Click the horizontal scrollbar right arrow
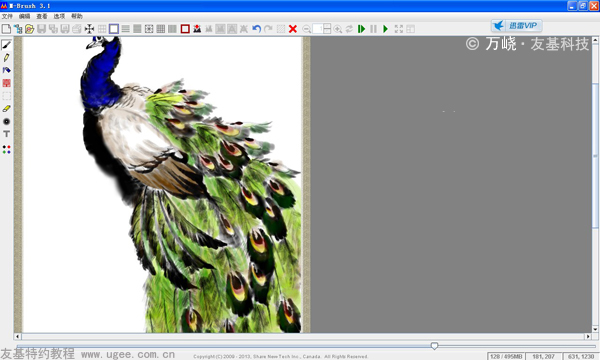The width and height of the screenshot is (600, 360). tap(588, 336)
